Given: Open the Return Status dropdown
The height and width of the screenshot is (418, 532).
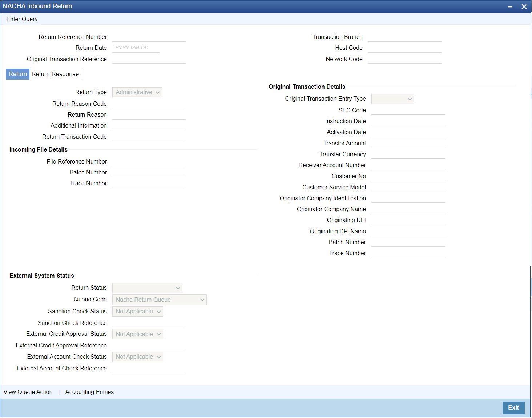Looking at the screenshot, I should pyautogui.click(x=147, y=288).
